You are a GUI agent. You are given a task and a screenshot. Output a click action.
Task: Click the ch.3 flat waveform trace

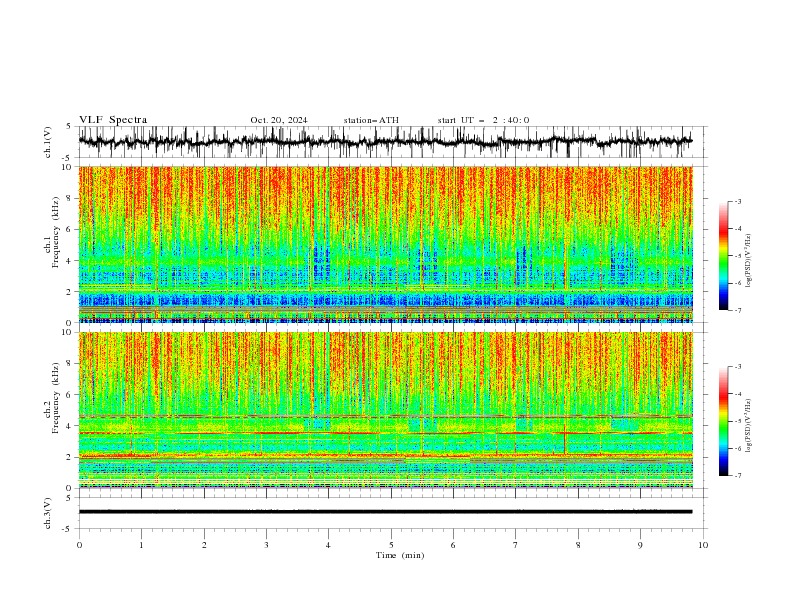[x=385, y=512]
